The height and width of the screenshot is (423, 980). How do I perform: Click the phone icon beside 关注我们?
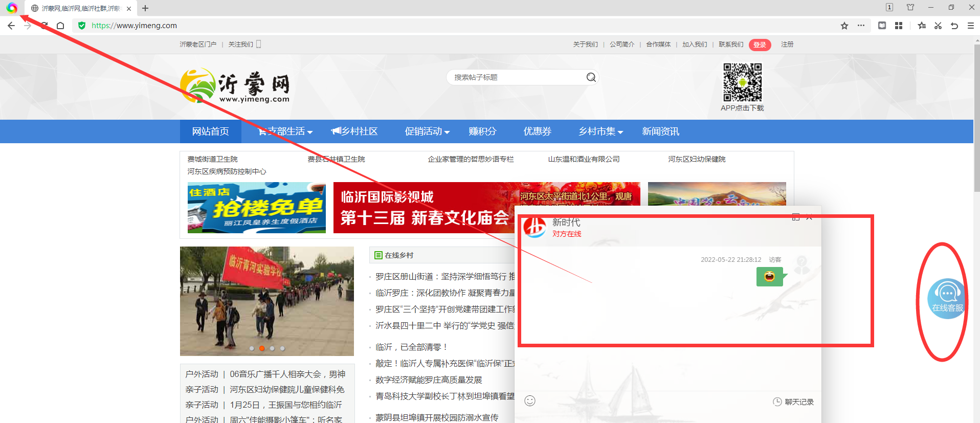(x=259, y=44)
